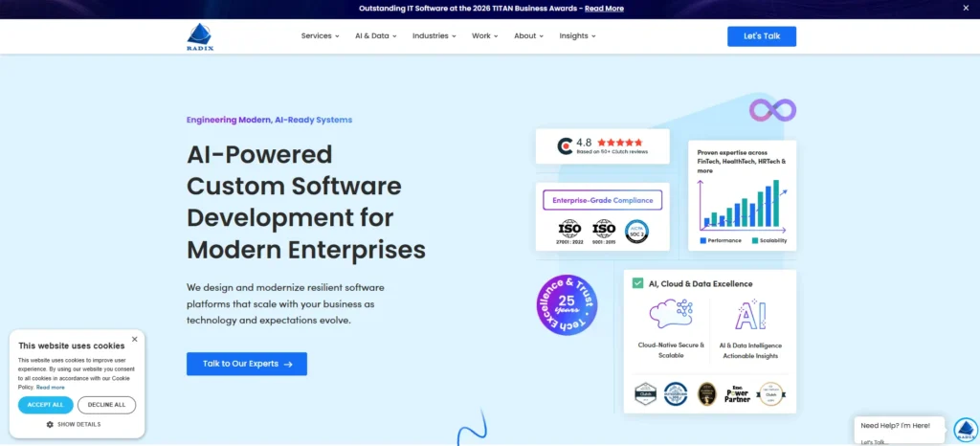
Task: Click the ISO 27001:2022 certification badge
Action: coord(569,232)
